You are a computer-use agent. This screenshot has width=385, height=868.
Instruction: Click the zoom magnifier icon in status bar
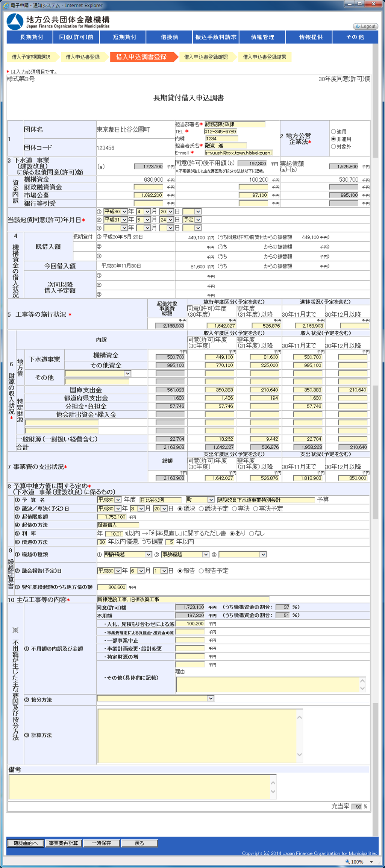tap(347, 862)
